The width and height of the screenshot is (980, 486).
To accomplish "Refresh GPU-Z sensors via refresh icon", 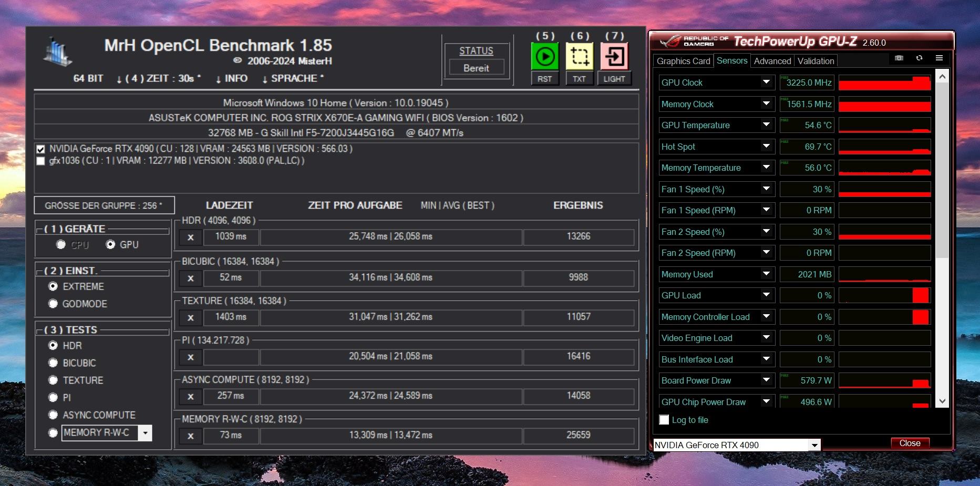I will coord(919,58).
